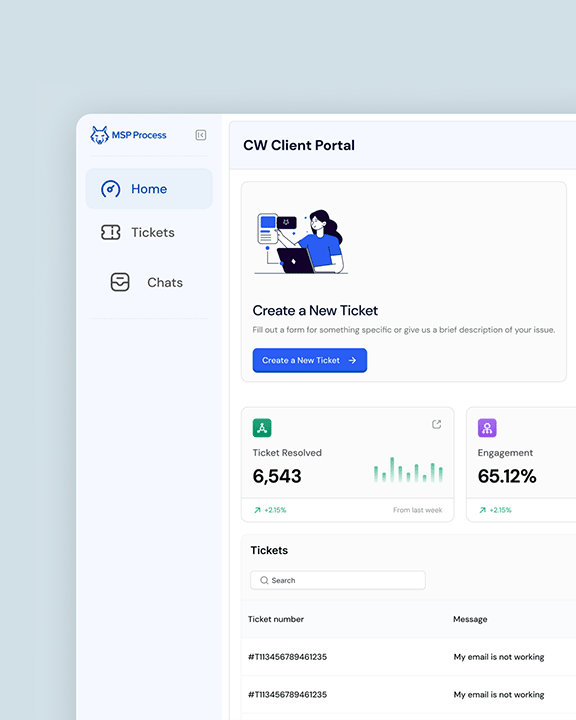
Task: Click the Ticket Resolved bar chart
Action: pyautogui.click(x=408, y=469)
